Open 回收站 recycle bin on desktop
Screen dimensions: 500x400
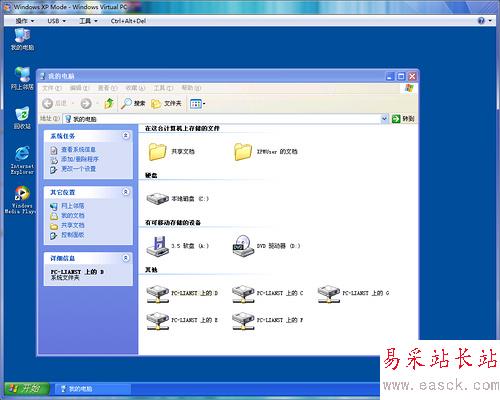(x=22, y=118)
